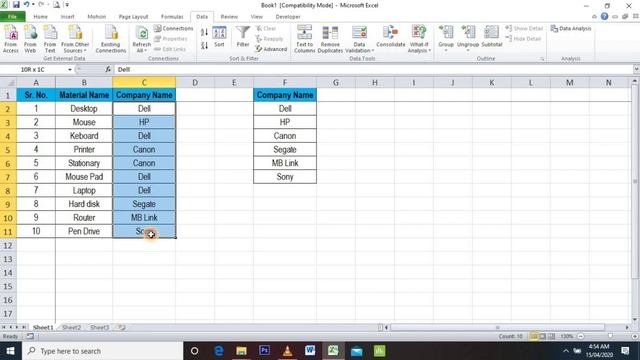Screen dimensions: 640x360
Task: Click cell containing Keboard
Action: 84,136
